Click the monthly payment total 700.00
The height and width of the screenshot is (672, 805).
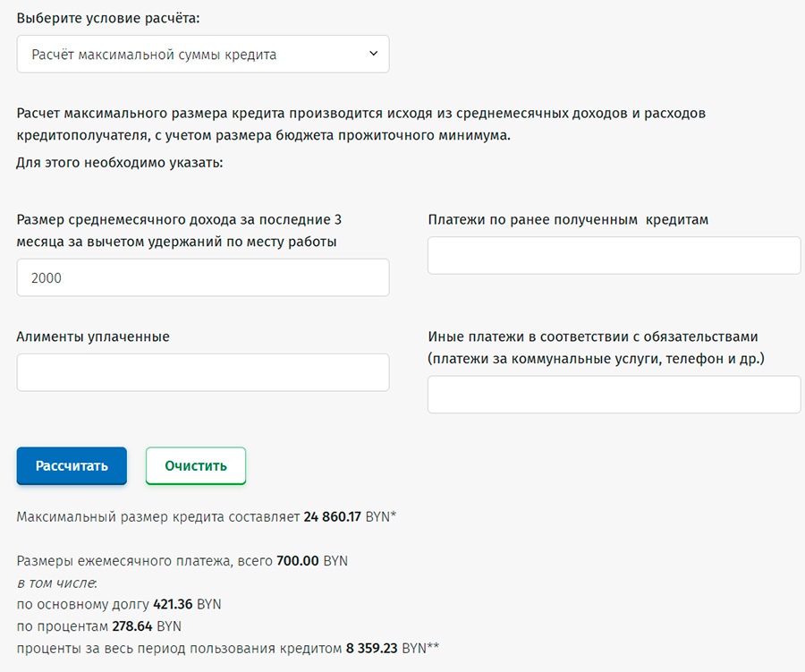pos(297,562)
